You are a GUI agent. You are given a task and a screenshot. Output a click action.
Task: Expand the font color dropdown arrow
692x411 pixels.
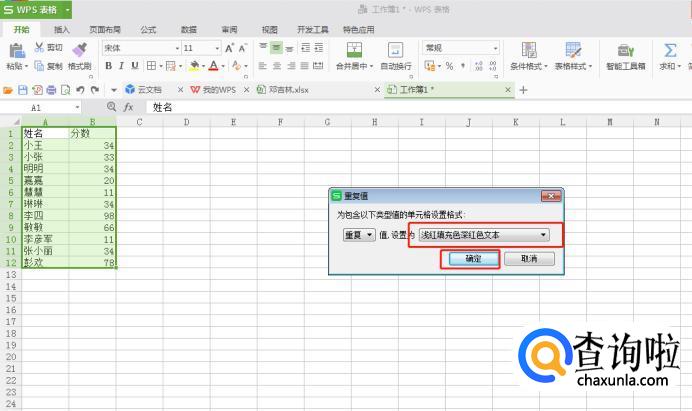click(x=223, y=66)
